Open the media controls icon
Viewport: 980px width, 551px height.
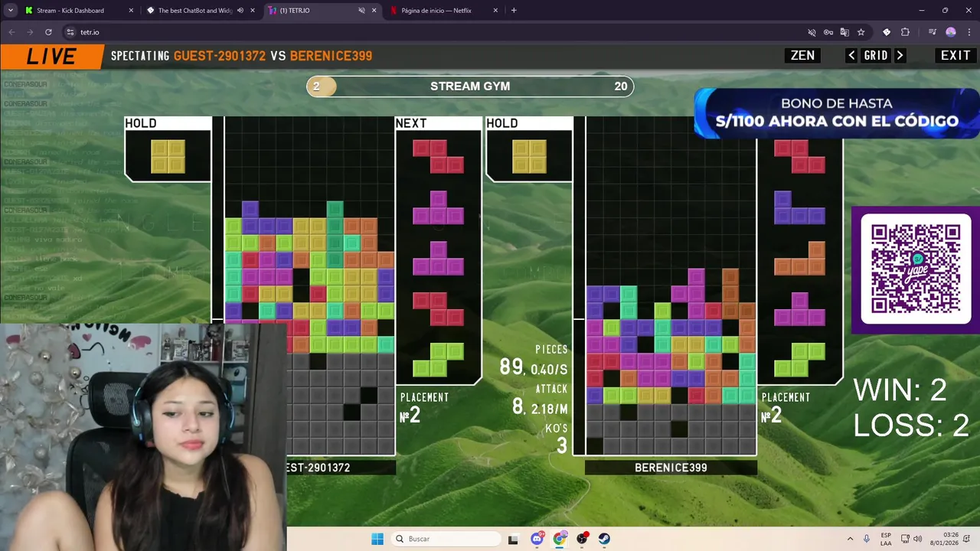[x=933, y=32]
